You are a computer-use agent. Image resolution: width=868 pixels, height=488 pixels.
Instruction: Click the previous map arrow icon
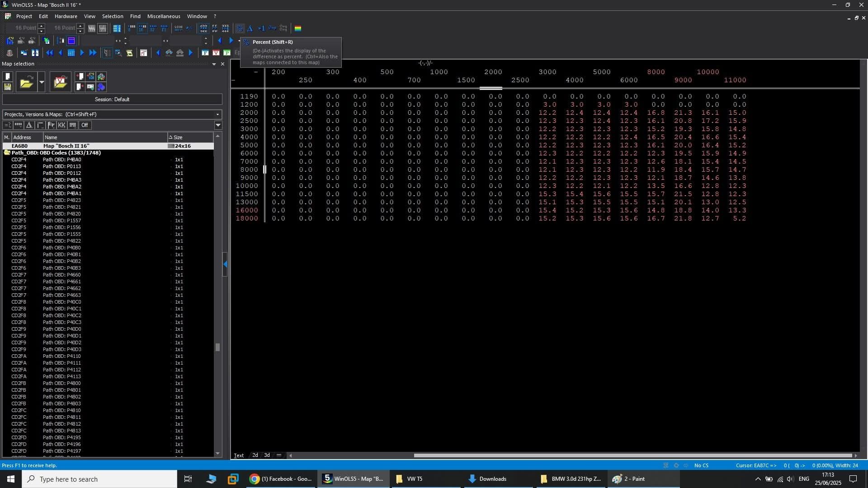pyautogui.click(x=61, y=53)
